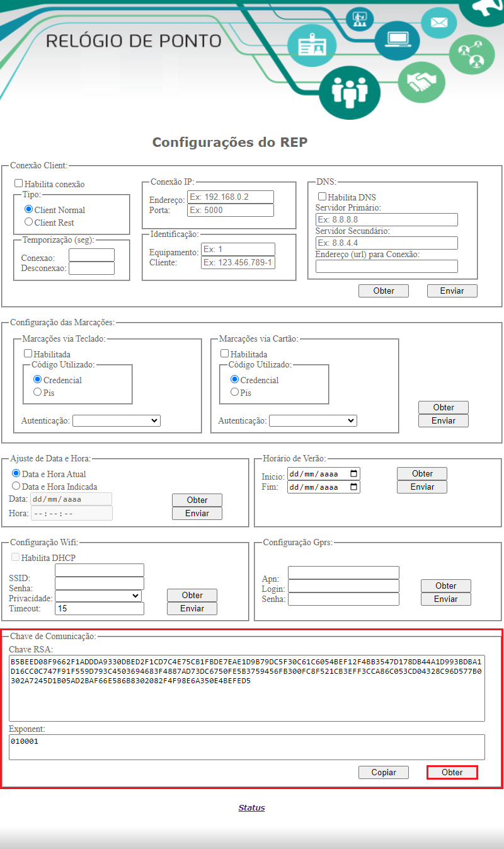Expand the Wifi Privacidade dropdown
Screen dimensions: 504x849
tap(98, 596)
